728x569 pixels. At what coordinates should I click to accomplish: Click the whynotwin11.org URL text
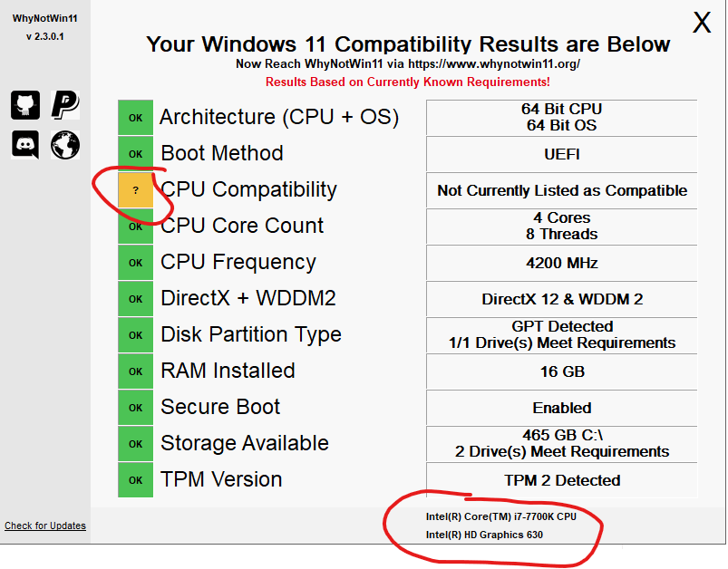coord(494,63)
